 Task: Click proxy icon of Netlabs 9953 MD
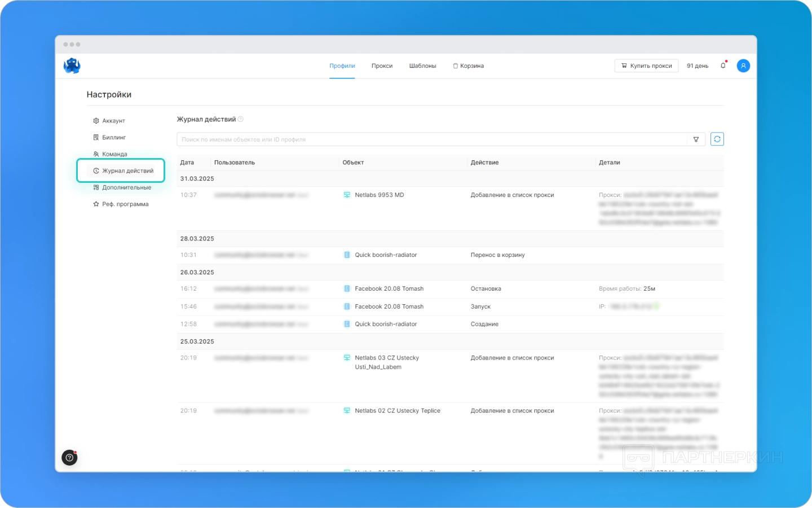coord(347,195)
